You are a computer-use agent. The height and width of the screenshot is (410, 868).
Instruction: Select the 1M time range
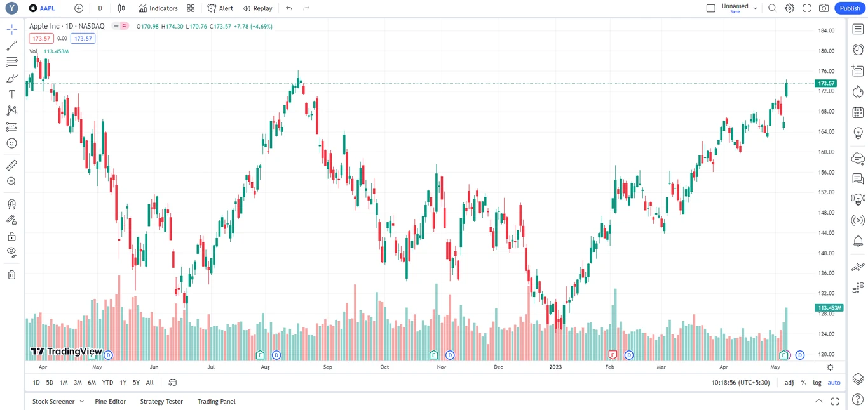64,383
